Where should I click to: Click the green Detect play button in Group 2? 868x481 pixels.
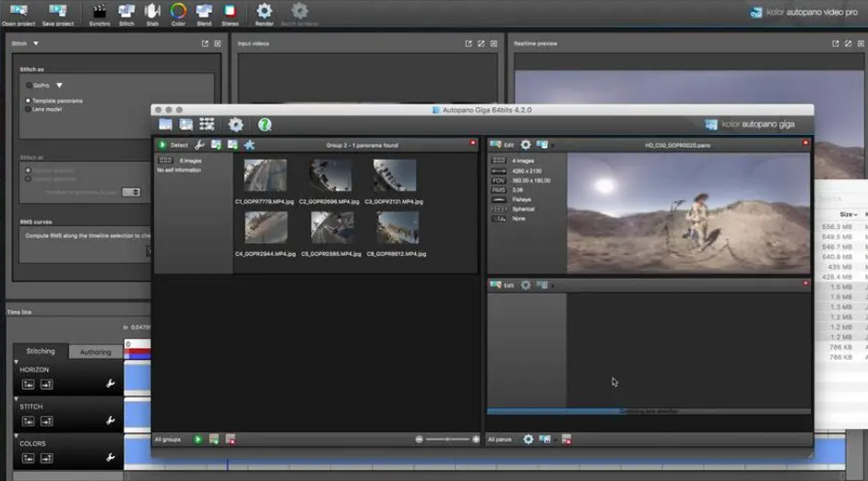point(162,145)
